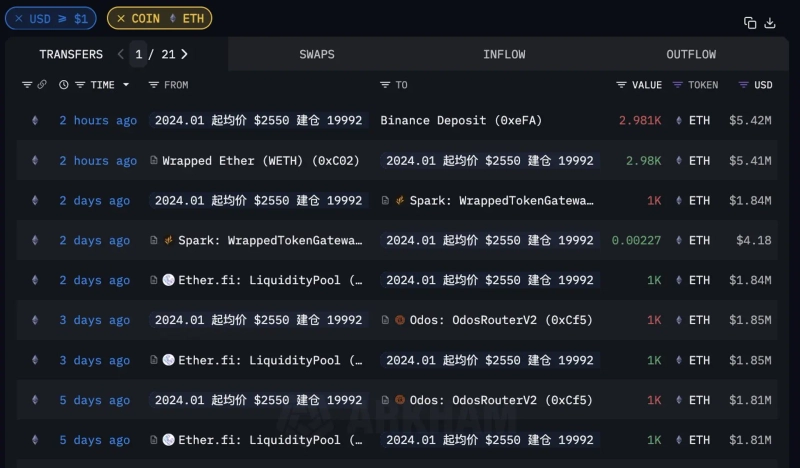The height and width of the screenshot is (468, 800).
Task: Remove the COIN ETH filter chip
Action: pos(121,19)
